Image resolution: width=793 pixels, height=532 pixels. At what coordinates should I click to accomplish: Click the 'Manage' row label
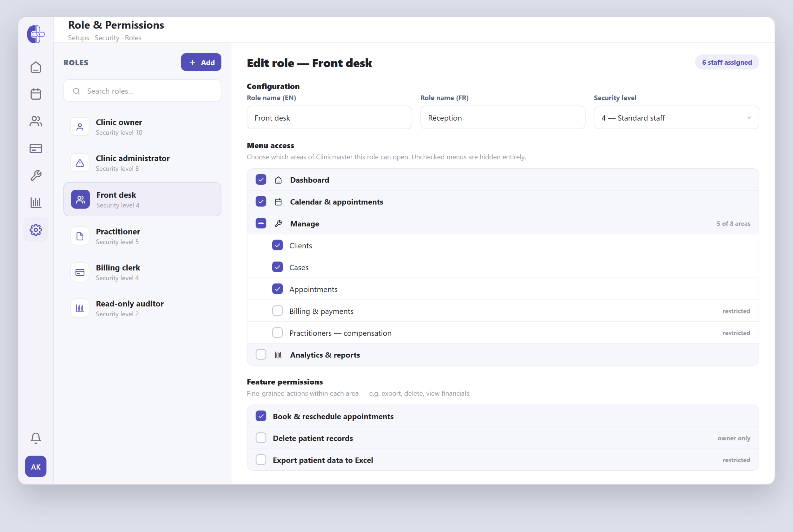(x=304, y=223)
